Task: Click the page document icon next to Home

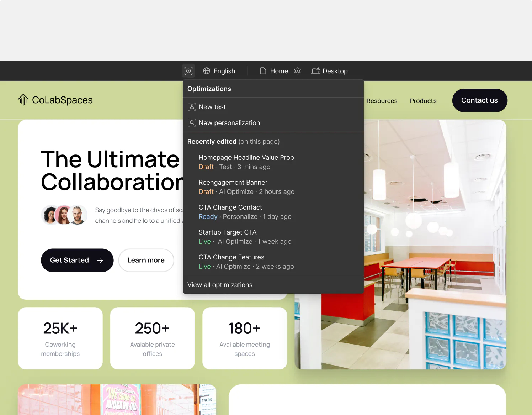Action: click(263, 71)
